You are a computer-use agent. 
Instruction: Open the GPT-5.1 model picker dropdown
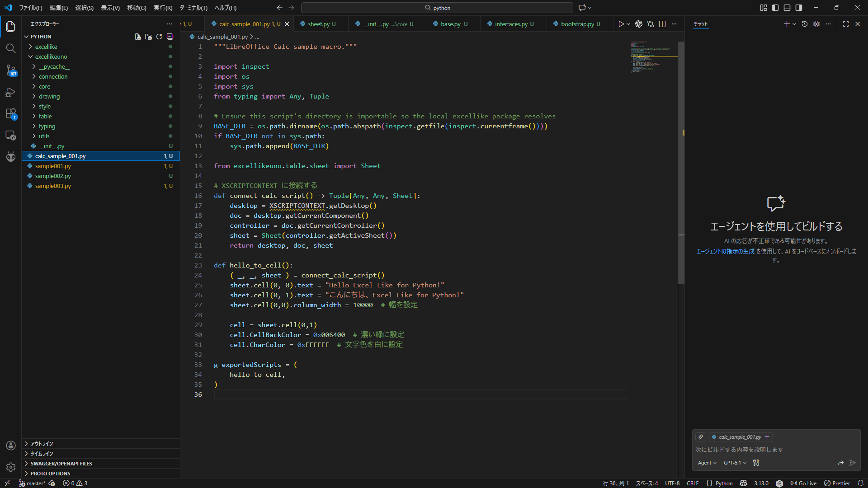click(x=735, y=463)
